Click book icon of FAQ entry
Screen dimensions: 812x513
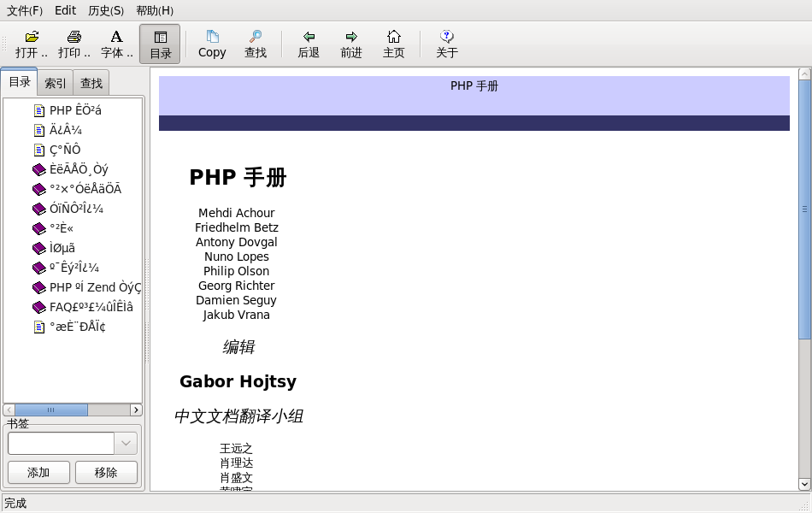(x=38, y=307)
